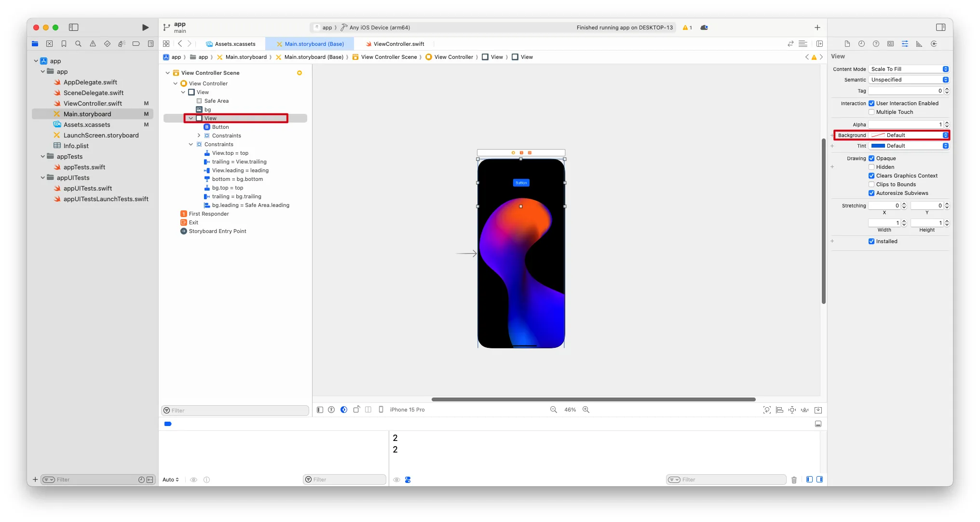Switch to the ViewController.swift tab
This screenshot has height=522, width=980.
398,44
